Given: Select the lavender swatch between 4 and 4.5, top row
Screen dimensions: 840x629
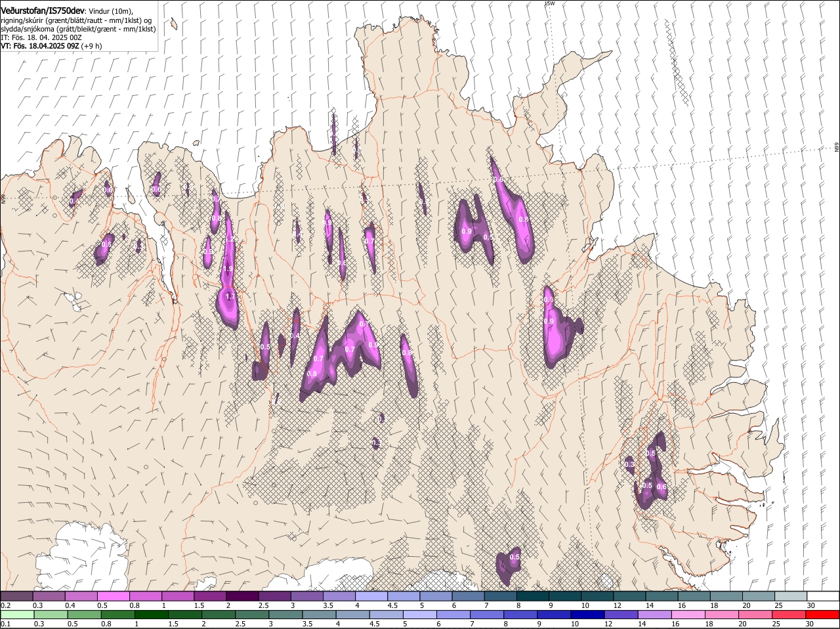Looking at the screenshot, I should pos(371,596).
